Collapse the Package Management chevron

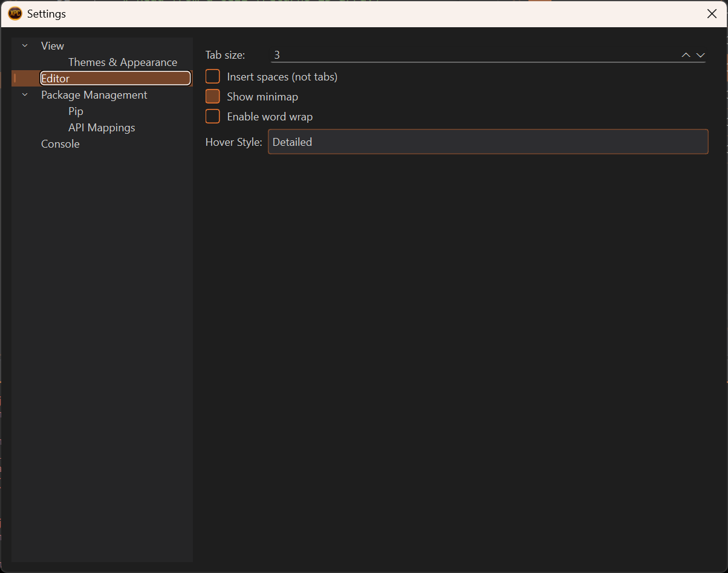pyautogui.click(x=25, y=95)
